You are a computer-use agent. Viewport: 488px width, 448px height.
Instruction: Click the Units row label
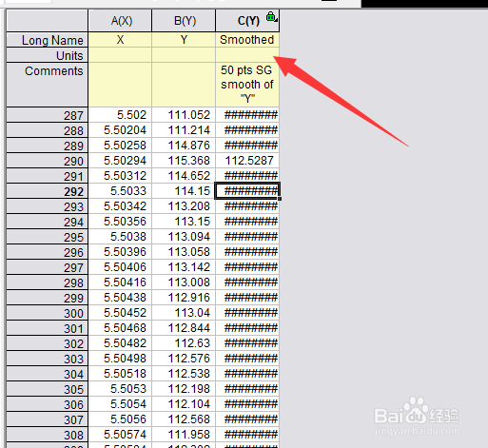48,55
